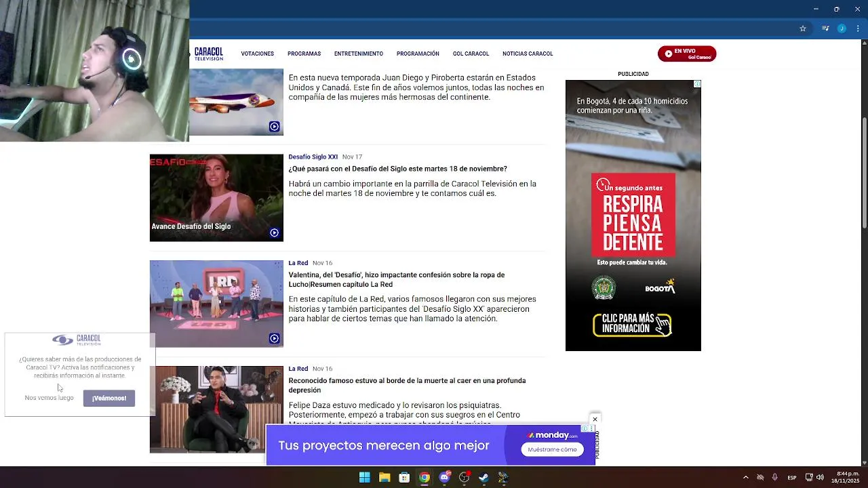Show hidden system tray icons
This screenshot has height=488, width=868.
746,477
